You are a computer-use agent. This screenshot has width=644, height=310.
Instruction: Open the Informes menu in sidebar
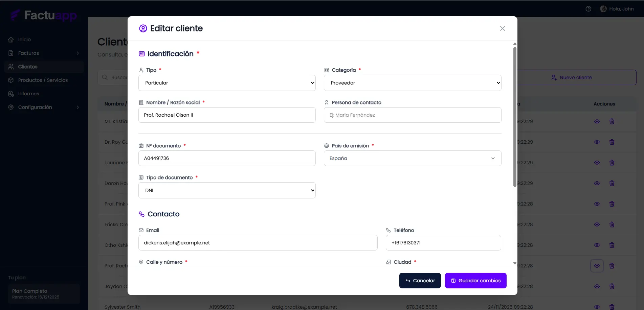click(x=28, y=94)
